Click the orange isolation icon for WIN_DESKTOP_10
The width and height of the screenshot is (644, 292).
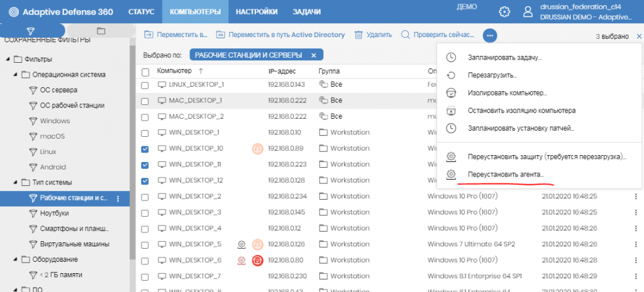[x=257, y=148]
